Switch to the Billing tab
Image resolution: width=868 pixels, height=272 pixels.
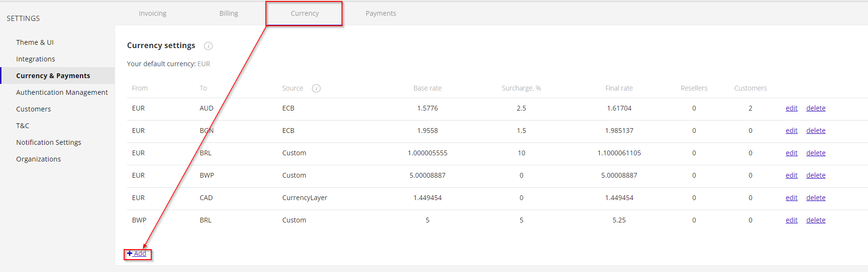[229, 13]
